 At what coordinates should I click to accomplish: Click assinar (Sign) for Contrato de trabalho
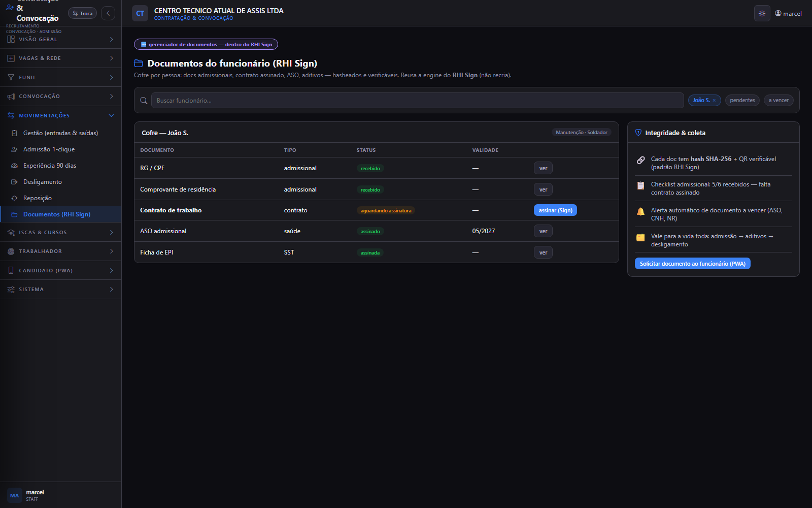(555, 210)
